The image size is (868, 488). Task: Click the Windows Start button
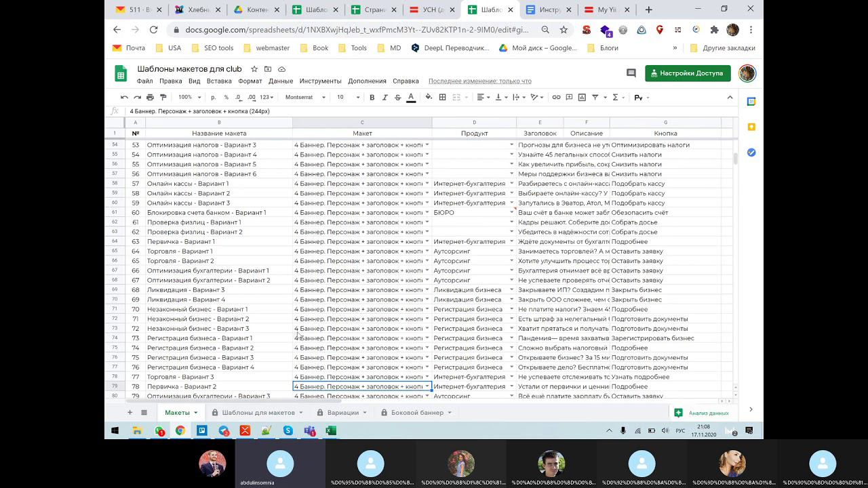[x=115, y=430]
